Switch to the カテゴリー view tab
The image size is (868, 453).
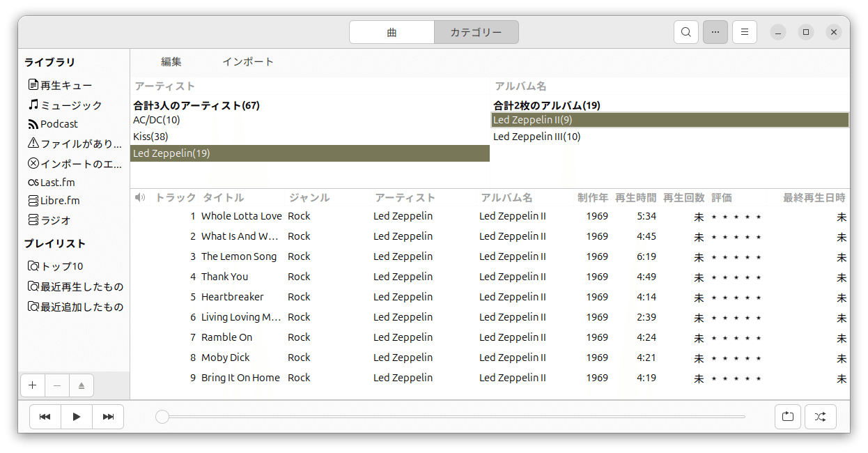[476, 32]
